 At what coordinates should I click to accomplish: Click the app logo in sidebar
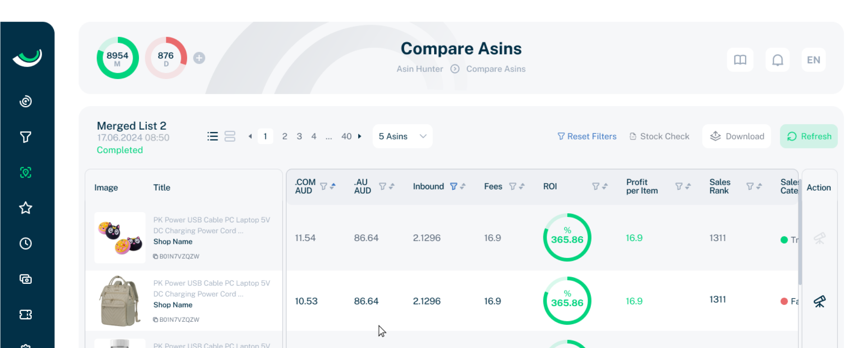coord(27,58)
